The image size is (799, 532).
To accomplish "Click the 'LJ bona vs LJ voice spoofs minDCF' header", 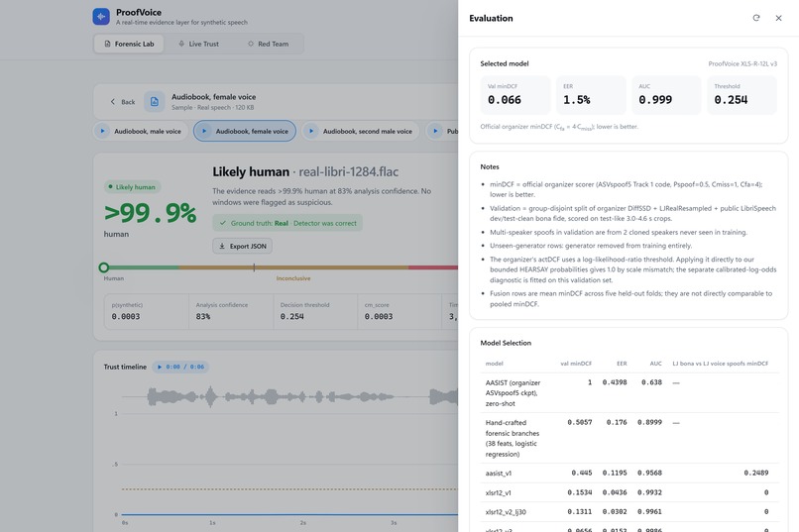I will [x=720, y=364].
